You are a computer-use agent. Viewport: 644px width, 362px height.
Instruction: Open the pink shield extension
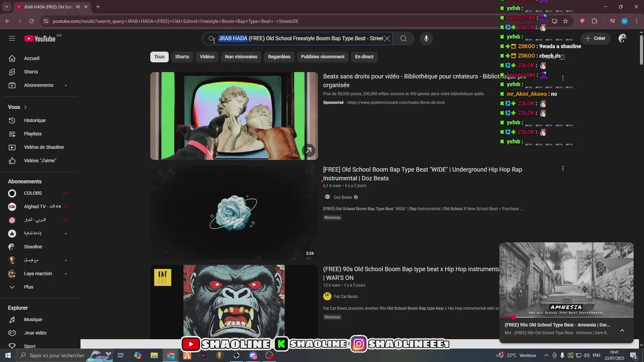point(582,21)
